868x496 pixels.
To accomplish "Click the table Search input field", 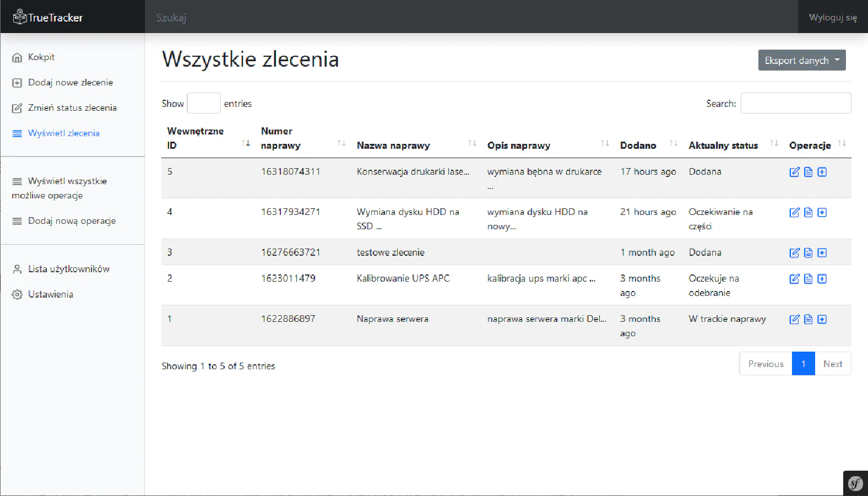I will pyautogui.click(x=795, y=104).
